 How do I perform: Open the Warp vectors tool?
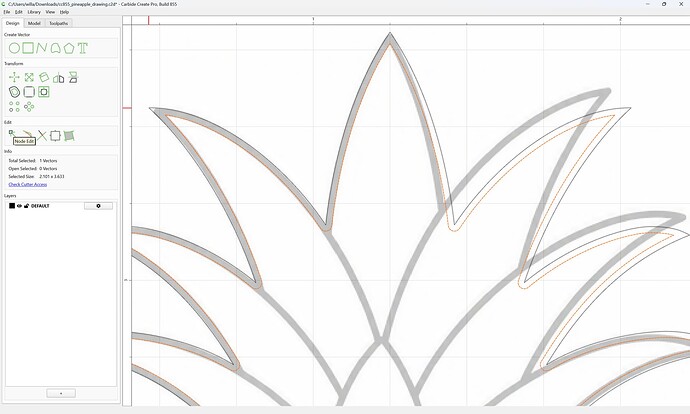(x=69, y=136)
